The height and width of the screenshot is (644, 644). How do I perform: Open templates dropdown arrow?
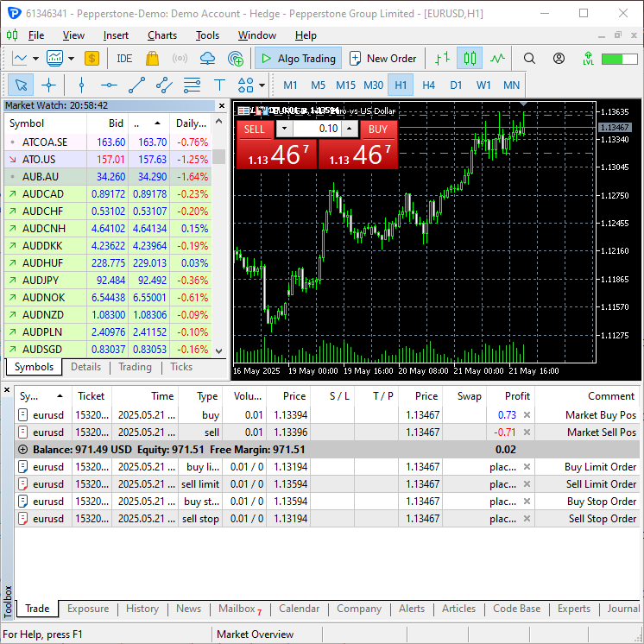point(71,59)
